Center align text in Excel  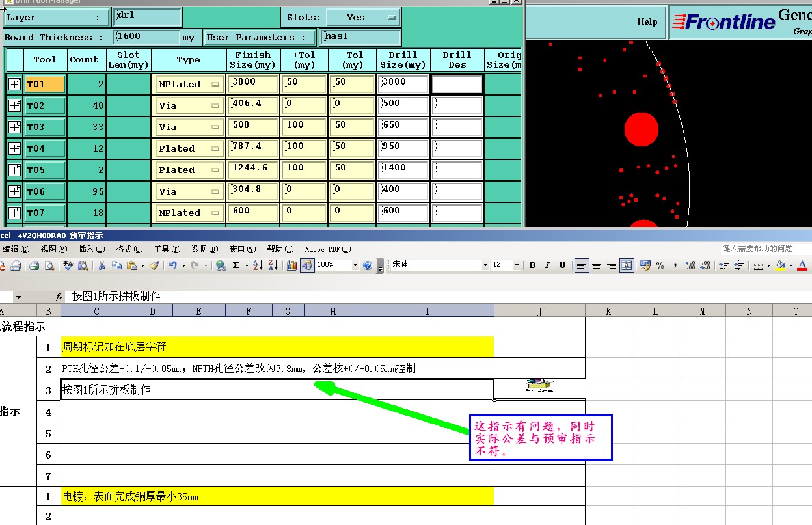(597, 265)
